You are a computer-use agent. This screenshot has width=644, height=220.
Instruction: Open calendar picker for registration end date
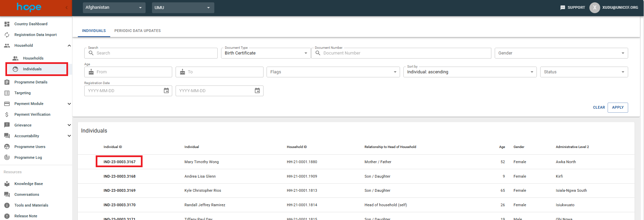[x=257, y=91]
